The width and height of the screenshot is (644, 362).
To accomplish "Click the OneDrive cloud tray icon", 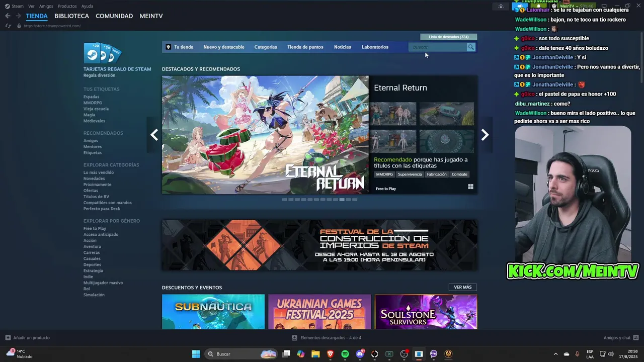I will coord(567,354).
